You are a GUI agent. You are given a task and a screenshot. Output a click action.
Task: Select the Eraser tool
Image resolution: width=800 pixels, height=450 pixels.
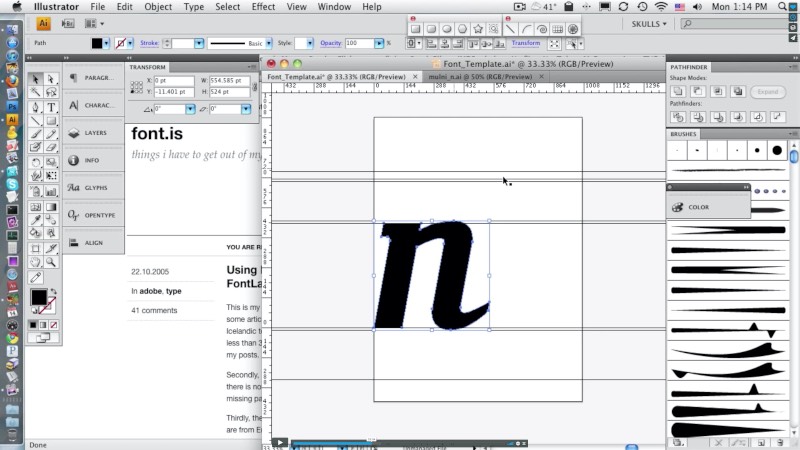point(51,147)
